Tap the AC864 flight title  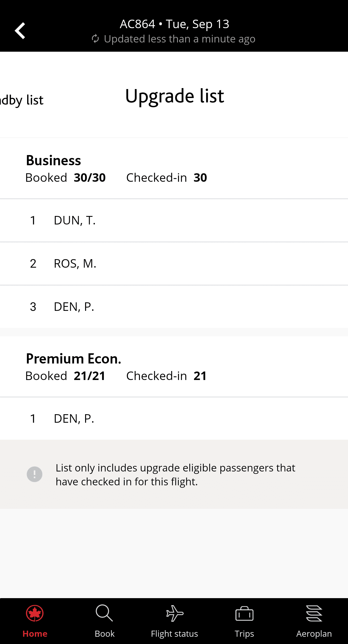tap(174, 24)
